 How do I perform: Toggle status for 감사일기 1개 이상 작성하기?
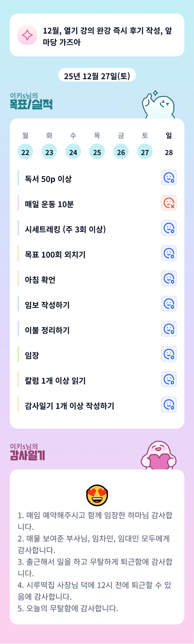pos(169,405)
